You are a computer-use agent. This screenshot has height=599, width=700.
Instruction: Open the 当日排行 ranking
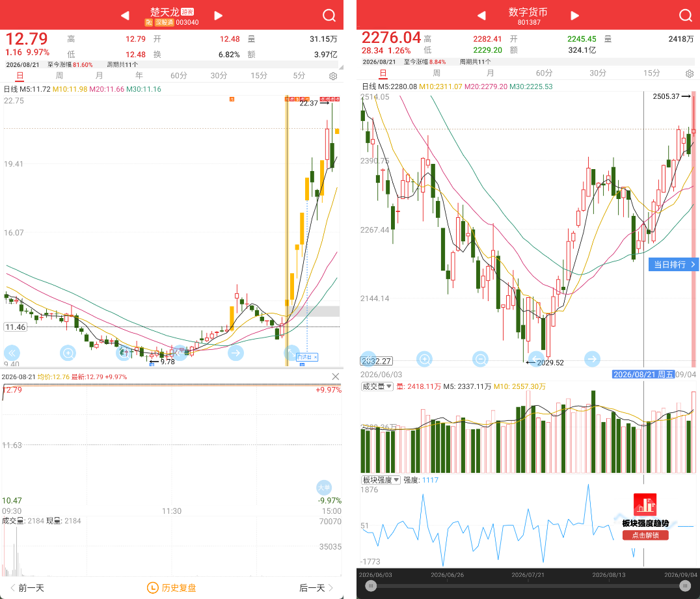coord(674,265)
